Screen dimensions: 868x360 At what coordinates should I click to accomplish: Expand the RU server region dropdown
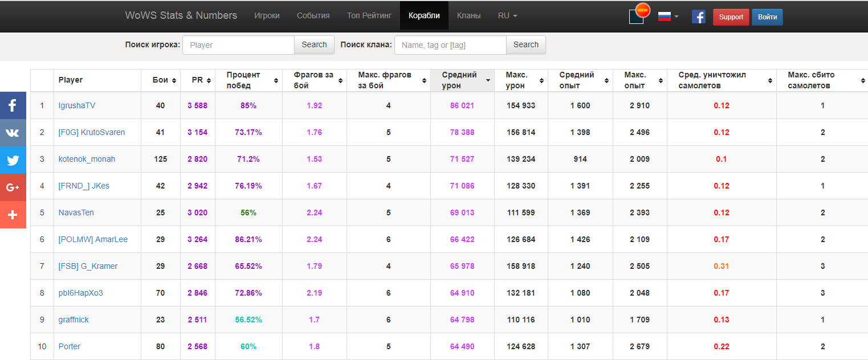pos(507,15)
